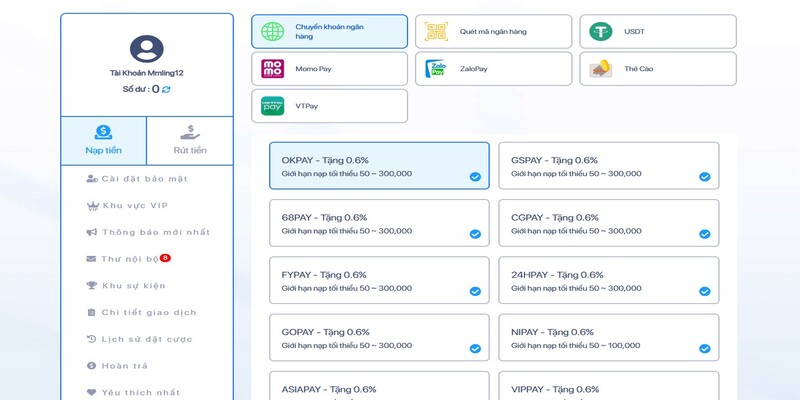Screen dimensions: 800x400
Task: Open Cài đặt bảo mật settings
Action: 144,179
